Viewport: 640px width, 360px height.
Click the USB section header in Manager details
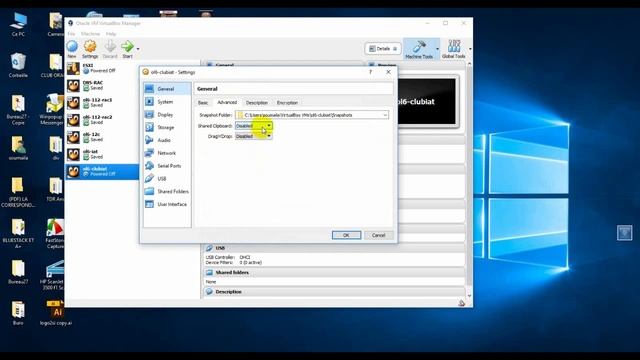335,248
